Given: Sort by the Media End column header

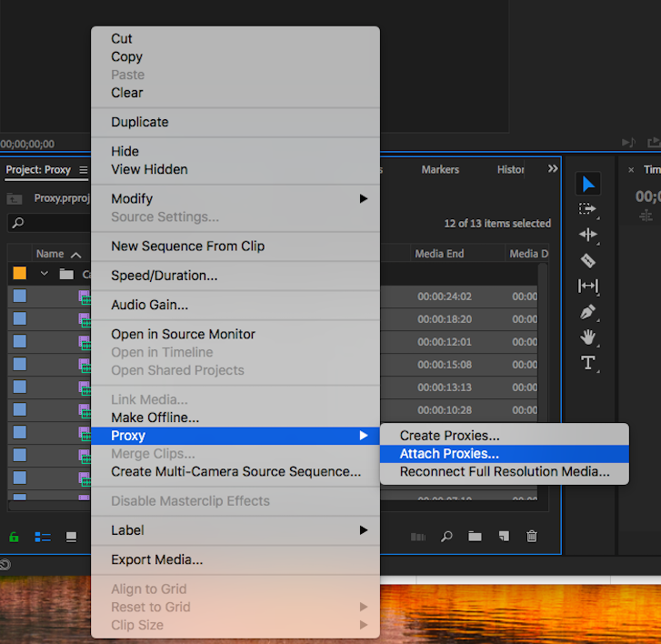Looking at the screenshot, I should [440, 254].
